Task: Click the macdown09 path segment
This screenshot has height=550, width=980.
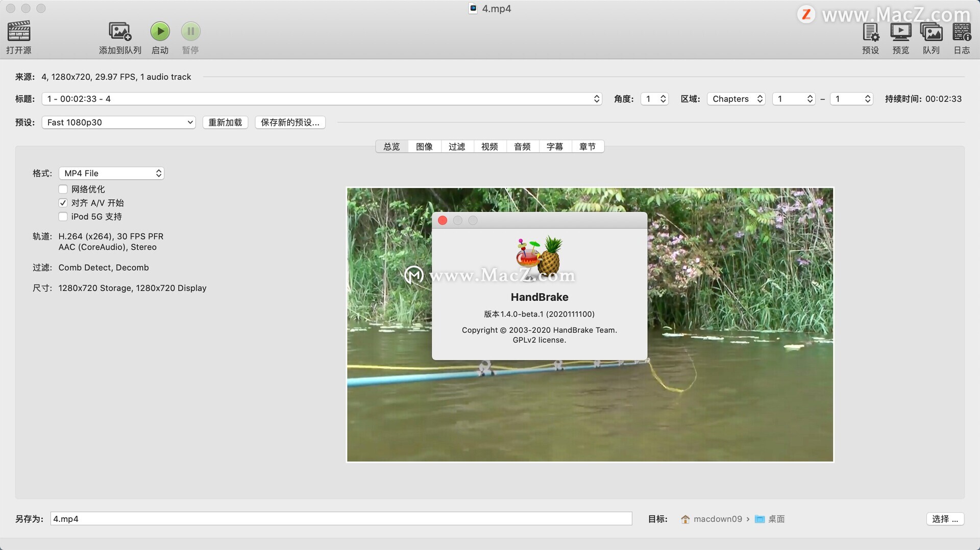Action: (718, 519)
